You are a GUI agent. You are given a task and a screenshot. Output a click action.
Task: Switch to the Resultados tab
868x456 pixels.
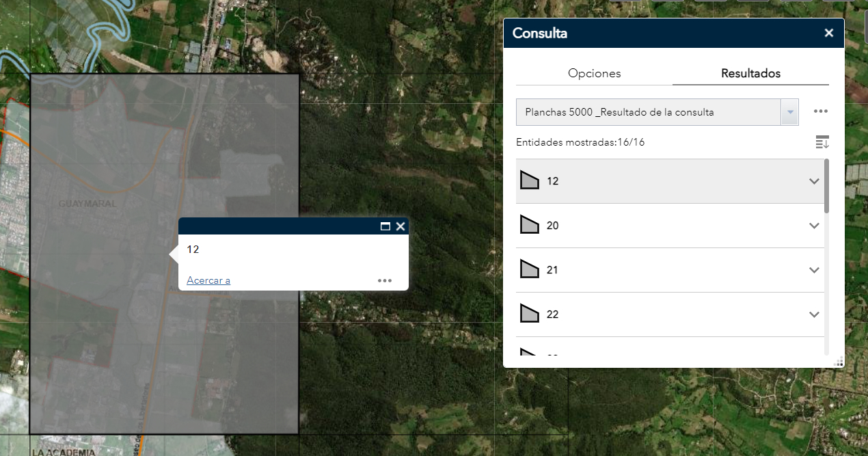pyautogui.click(x=750, y=73)
